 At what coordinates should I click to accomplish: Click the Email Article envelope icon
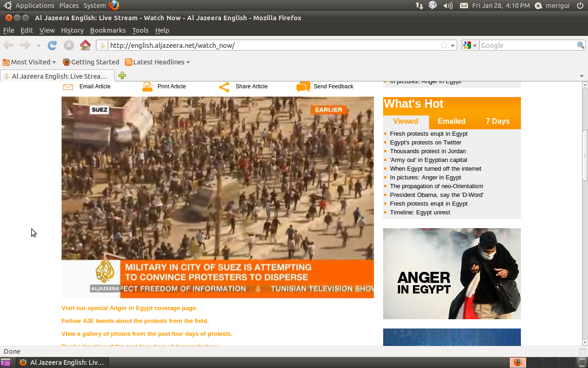click(x=68, y=87)
